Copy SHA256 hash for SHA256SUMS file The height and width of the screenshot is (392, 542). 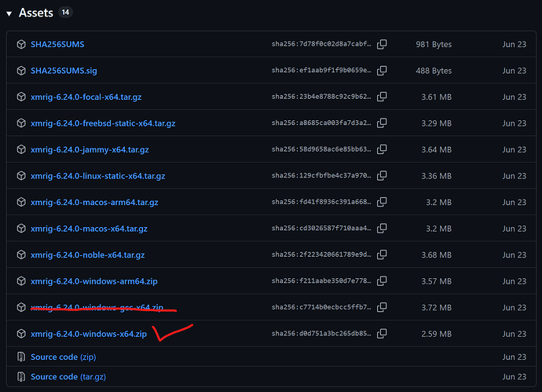(382, 45)
